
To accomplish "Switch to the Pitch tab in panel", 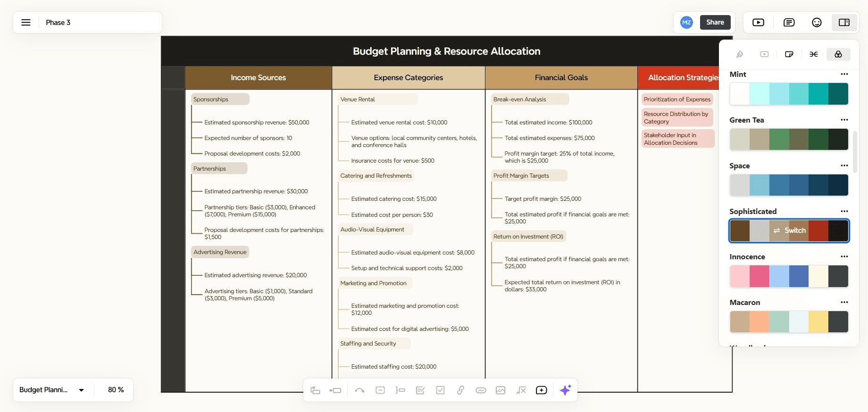I will [x=764, y=54].
